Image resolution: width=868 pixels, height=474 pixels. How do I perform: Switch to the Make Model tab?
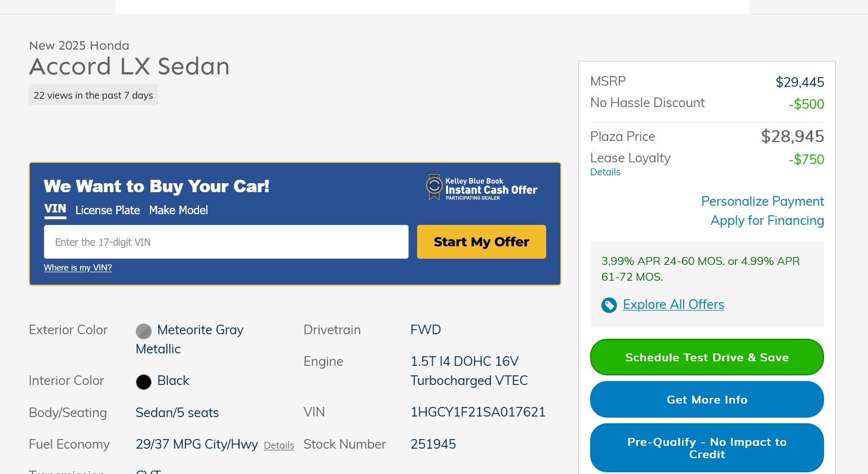pyautogui.click(x=179, y=210)
